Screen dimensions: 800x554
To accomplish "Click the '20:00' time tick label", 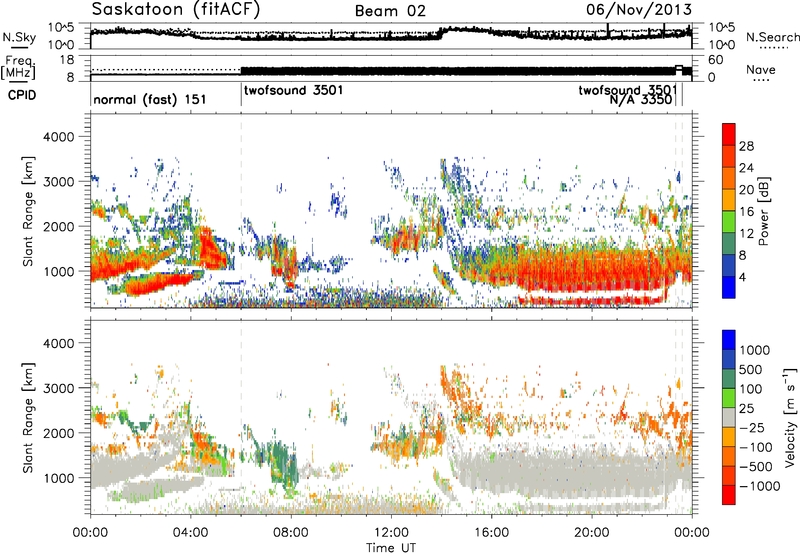I will (591, 533).
